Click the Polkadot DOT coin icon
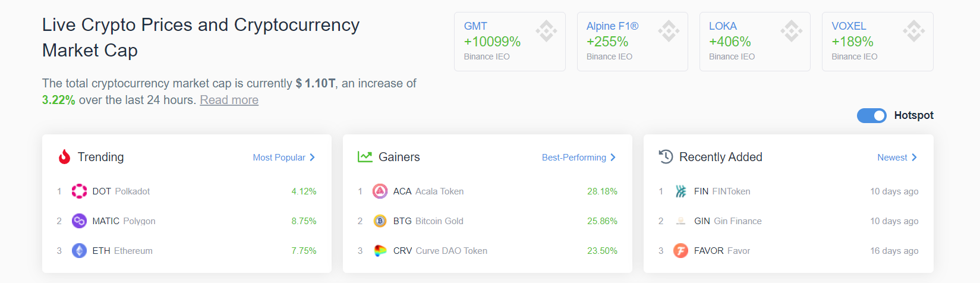Screen dimensions: 980x283 79,191
